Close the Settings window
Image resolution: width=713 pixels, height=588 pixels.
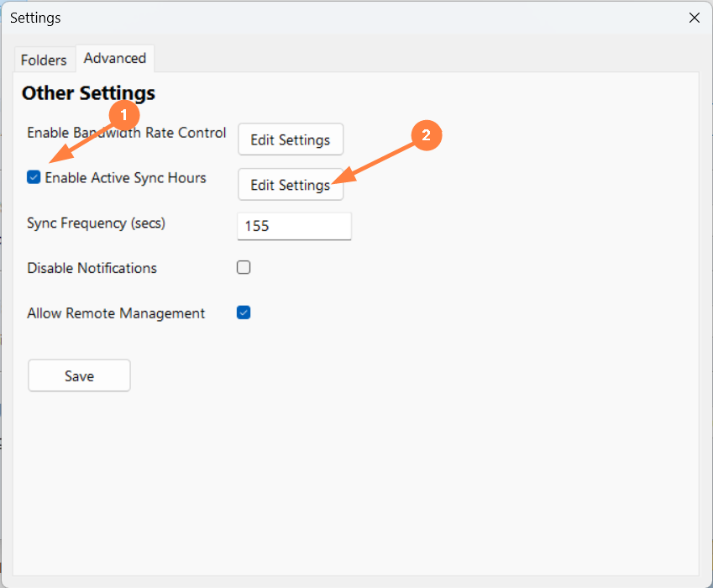[695, 18]
